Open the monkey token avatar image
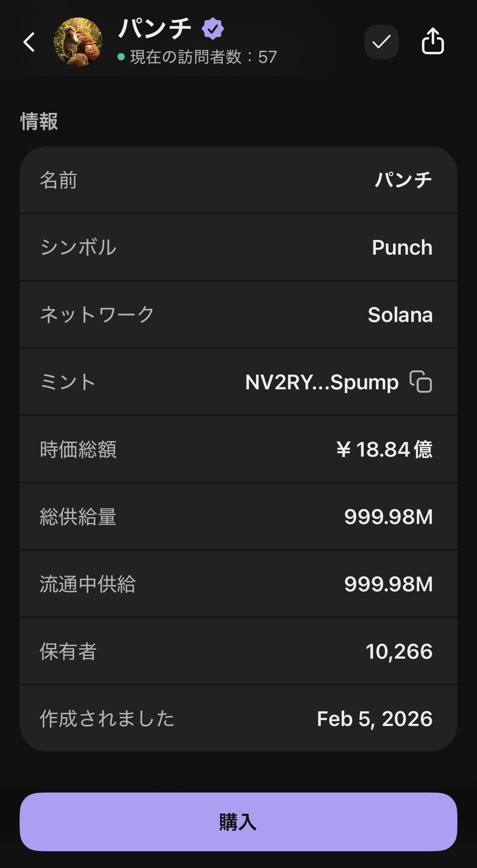This screenshot has width=477, height=868. pyautogui.click(x=78, y=42)
